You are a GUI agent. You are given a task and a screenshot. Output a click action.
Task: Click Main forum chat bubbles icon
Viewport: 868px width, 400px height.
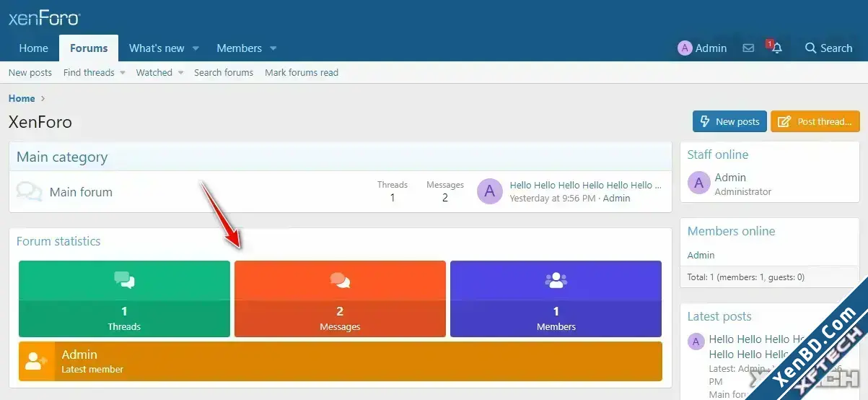click(29, 192)
